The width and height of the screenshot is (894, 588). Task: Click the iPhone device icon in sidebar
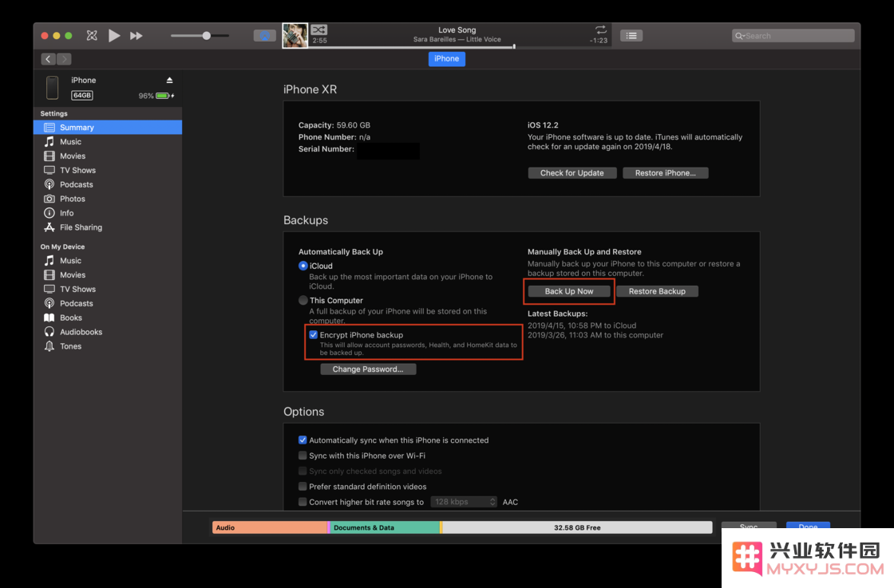point(53,88)
